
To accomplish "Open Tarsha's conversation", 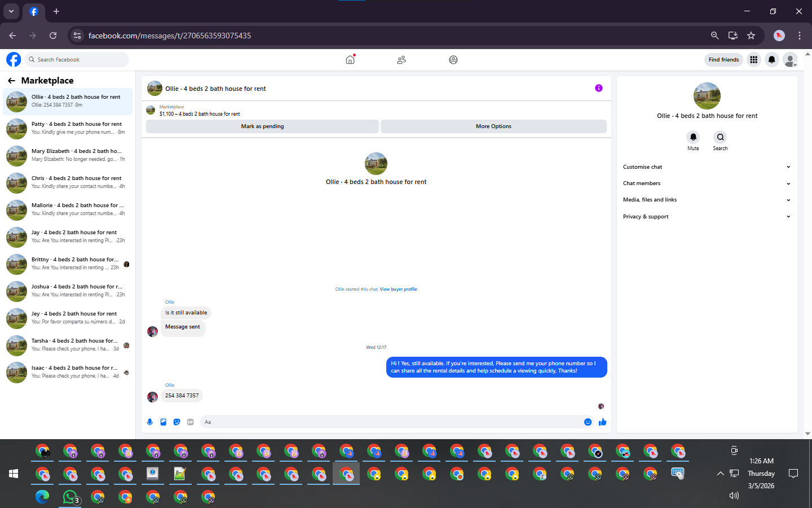I will tap(68, 345).
